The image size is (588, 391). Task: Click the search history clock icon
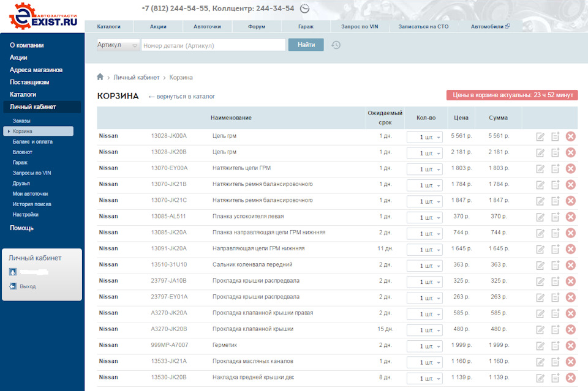tap(336, 45)
